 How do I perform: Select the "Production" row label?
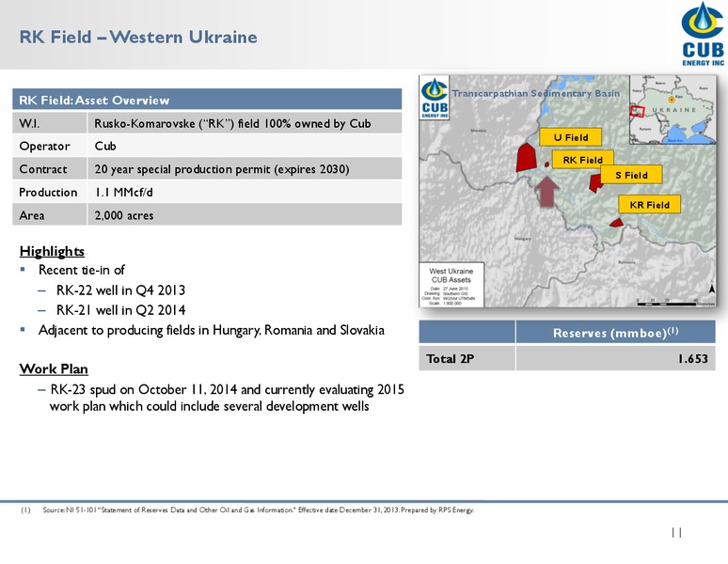tap(50, 192)
